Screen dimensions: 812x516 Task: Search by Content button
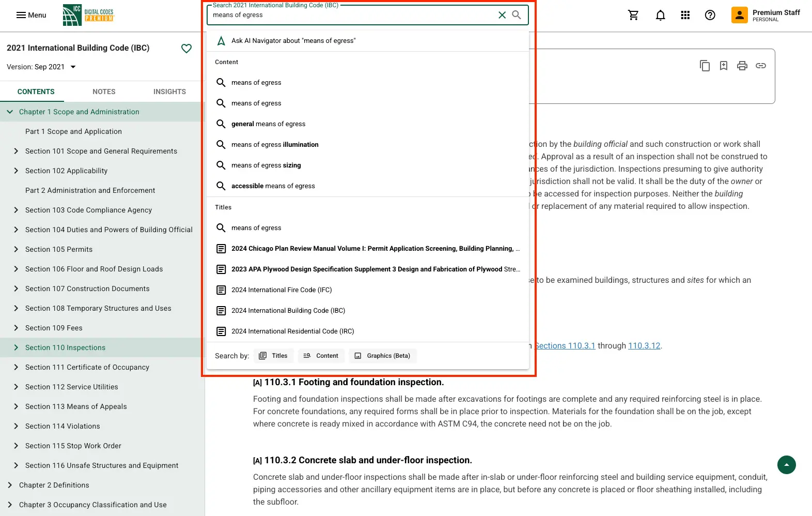(x=321, y=356)
